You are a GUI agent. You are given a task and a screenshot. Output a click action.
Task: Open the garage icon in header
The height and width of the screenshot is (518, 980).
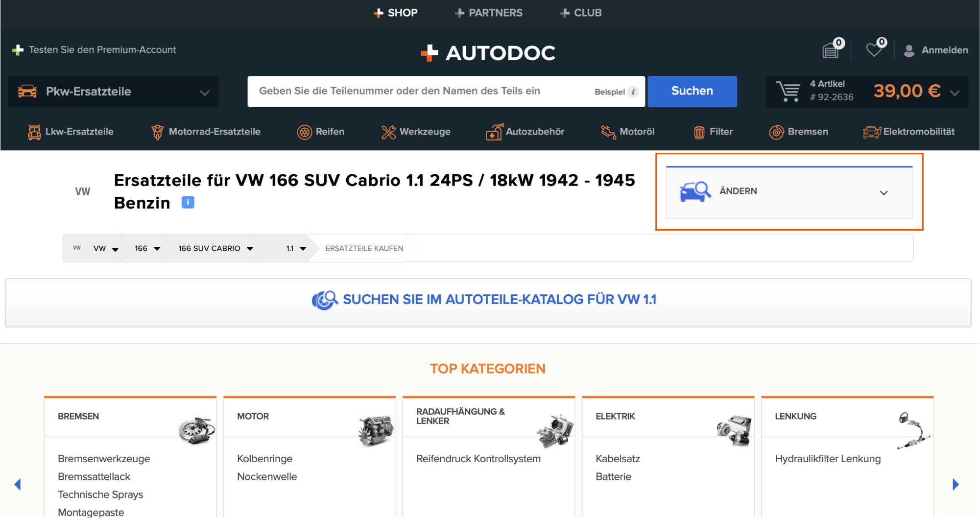click(831, 50)
